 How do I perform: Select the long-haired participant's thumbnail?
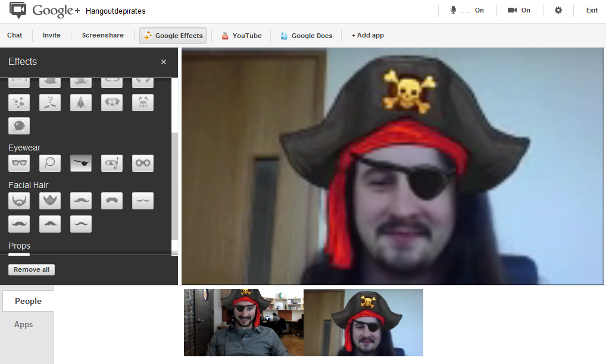point(363,322)
